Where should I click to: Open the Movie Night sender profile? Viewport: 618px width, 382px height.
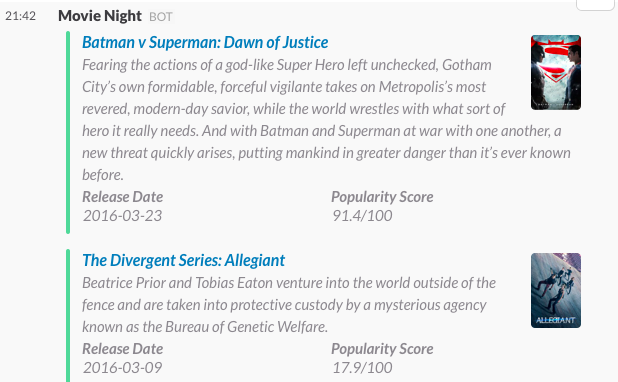pyautogui.click(x=100, y=16)
